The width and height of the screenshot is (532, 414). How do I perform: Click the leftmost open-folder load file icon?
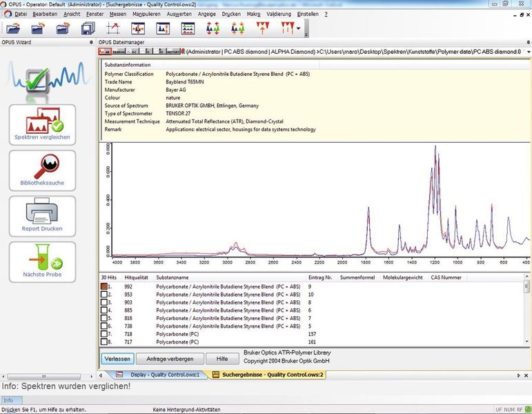pos(13,28)
